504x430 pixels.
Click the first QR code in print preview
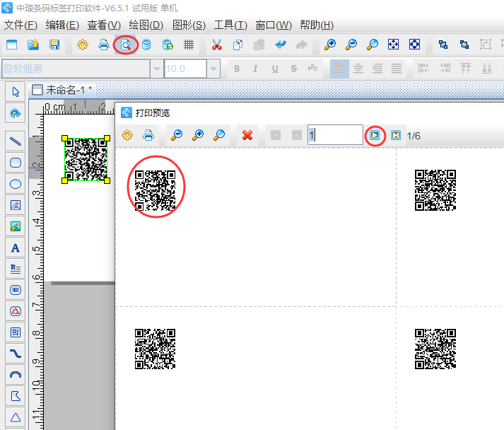(x=156, y=190)
